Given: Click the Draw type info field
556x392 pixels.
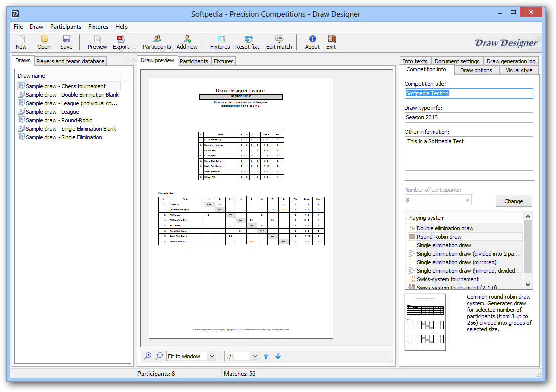Looking at the screenshot, I should (x=469, y=117).
